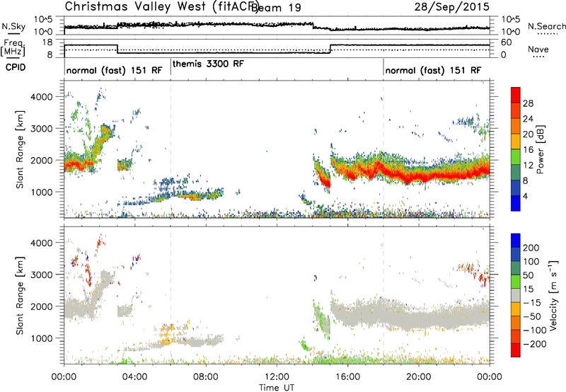566x392 pixels.
Task: Click the velocity panel 'Slant Range [km]' label
Action: pyautogui.click(x=20, y=296)
